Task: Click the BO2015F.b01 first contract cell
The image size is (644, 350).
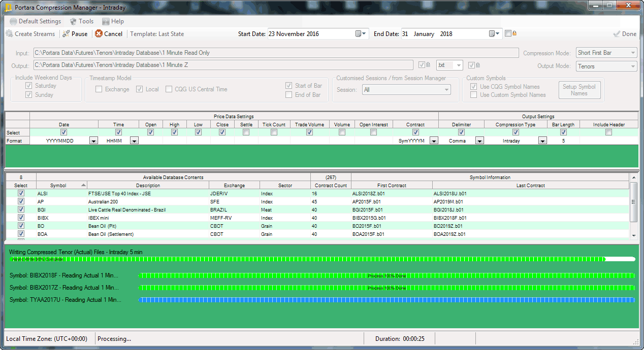Action: click(392, 226)
